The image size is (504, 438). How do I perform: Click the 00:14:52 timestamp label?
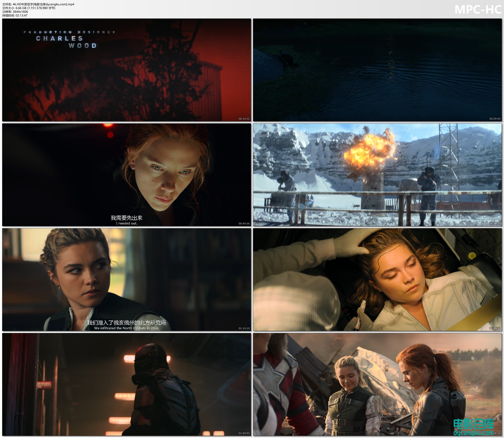point(244,119)
